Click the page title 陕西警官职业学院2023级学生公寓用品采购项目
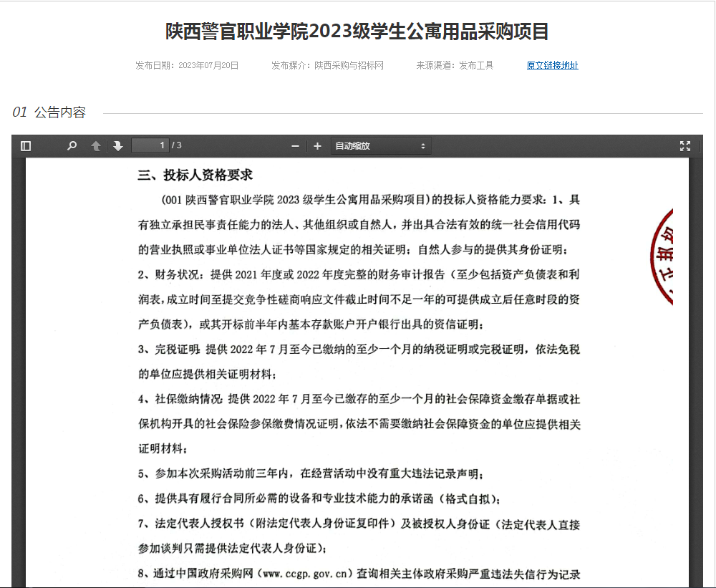 357,31
